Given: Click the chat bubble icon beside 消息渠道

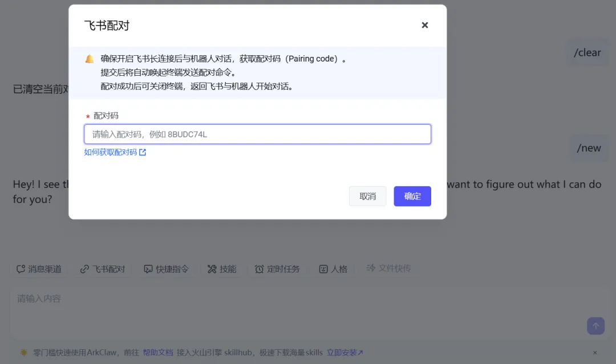Looking at the screenshot, I should pyautogui.click(x=21, y=269).
